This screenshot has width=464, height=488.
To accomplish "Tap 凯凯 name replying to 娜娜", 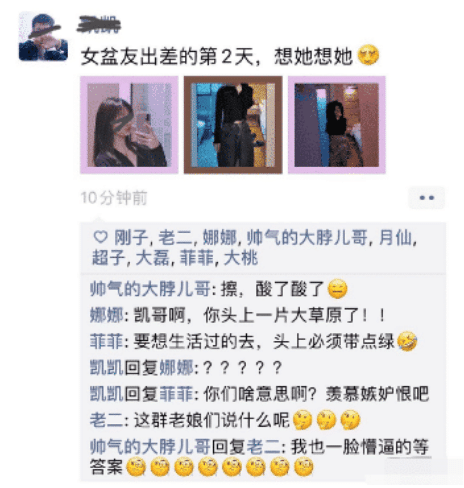I will (107, 368).
